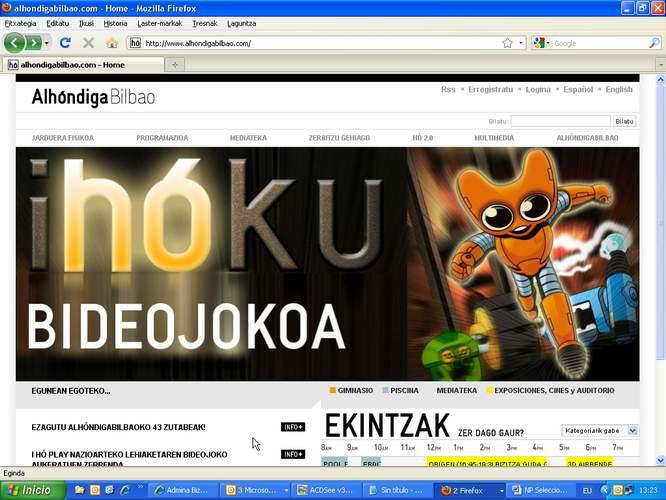Open the Multimedia nav item
Image resolution: width=666 pixels, height=500 pixels.
pos(494,138)
